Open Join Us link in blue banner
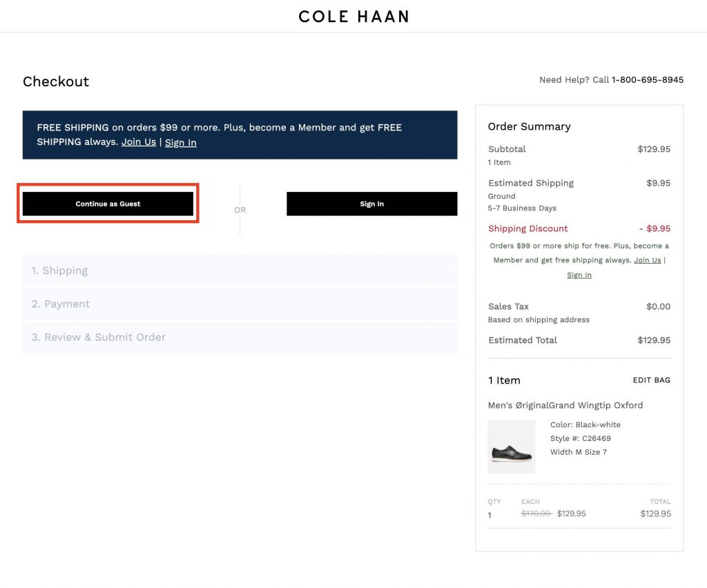Image resolution: width=707 pixels, height=588 pixels. pos(139,142)
